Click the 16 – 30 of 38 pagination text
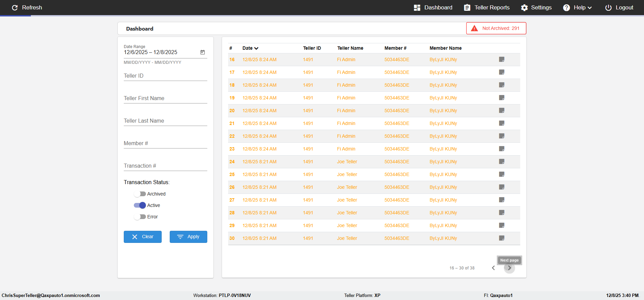The image size is (644, 300). [462, 268]
